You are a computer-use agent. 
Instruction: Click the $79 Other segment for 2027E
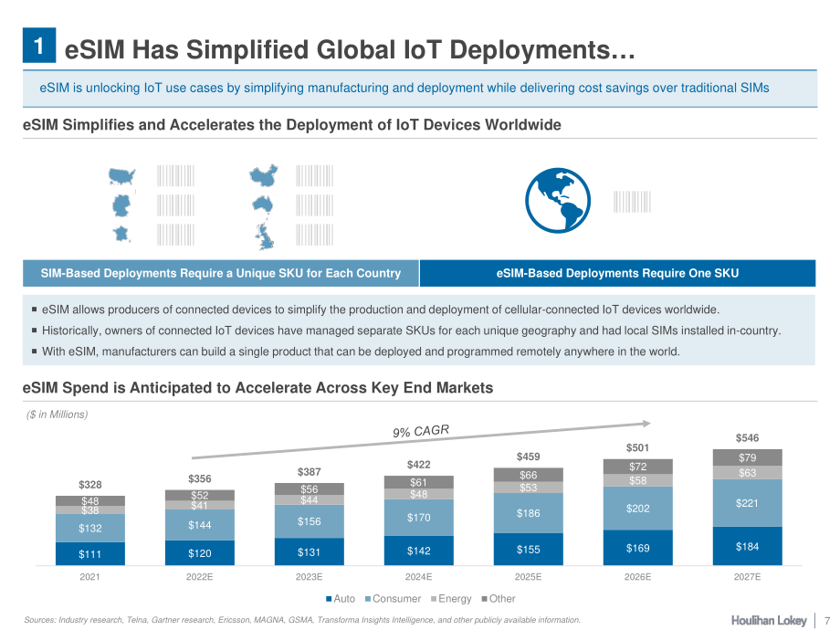pyautogui.click(x=747, y=457)
